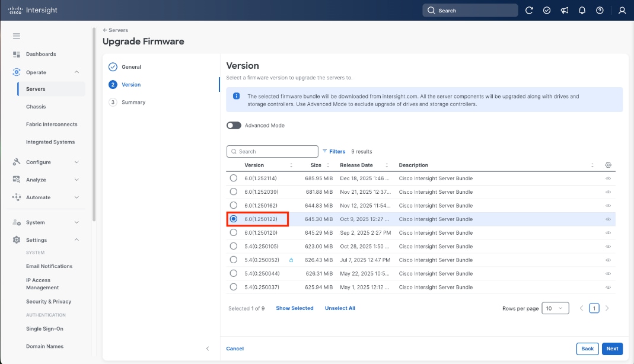Click the Analyze chart icon

tap(16, 180)
